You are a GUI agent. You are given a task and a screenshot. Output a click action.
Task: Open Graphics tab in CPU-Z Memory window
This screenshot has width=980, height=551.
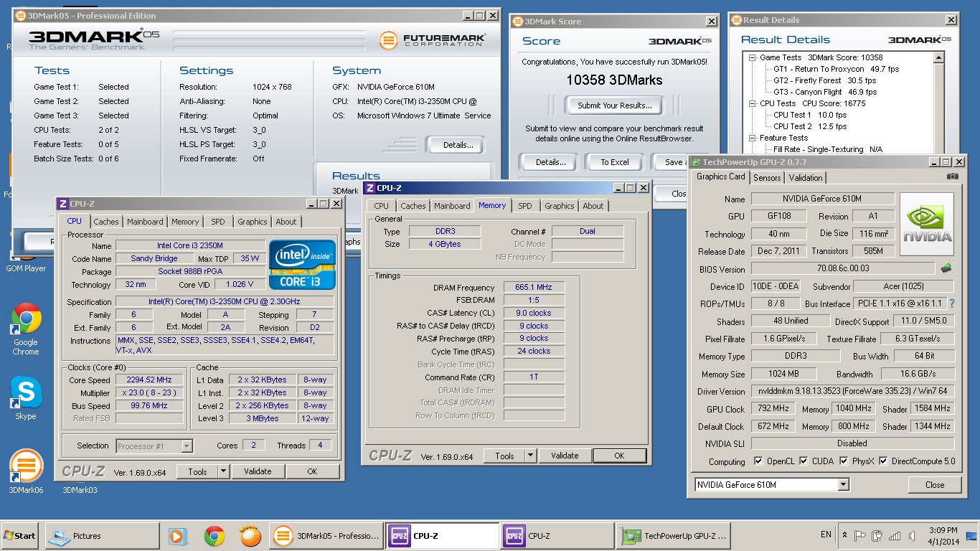(560, 206)
